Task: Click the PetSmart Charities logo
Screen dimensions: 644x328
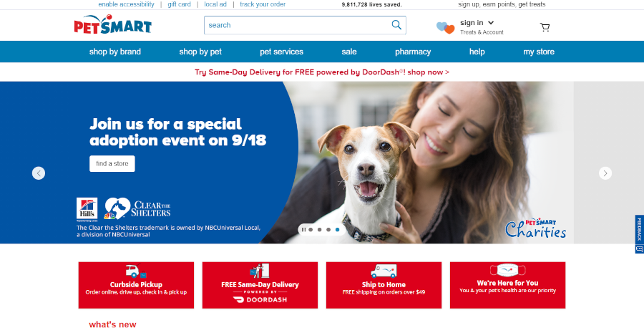Action: [535, 228]
